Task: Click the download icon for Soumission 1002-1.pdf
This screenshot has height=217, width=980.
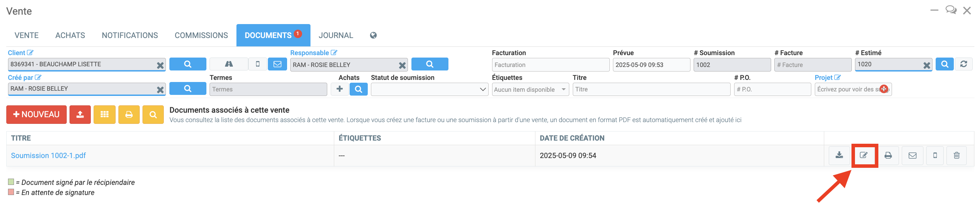Action: pos(839,156)
